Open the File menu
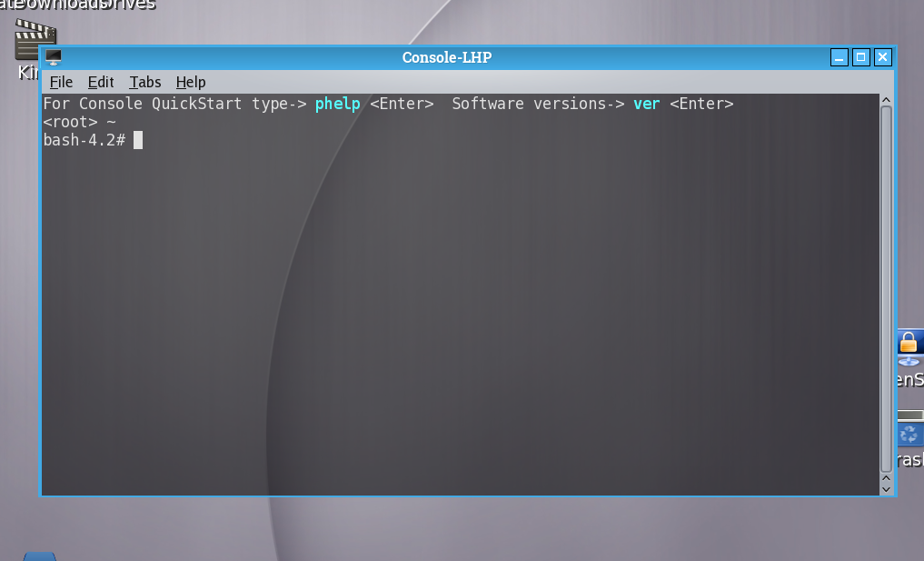 (x=61, y=82)
